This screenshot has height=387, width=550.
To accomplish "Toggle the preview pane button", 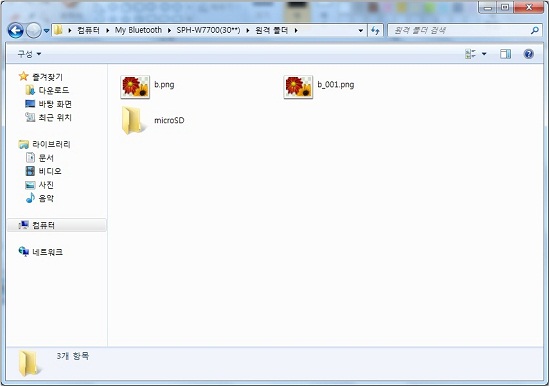I will pyautogui.click(x=505, y=54).
